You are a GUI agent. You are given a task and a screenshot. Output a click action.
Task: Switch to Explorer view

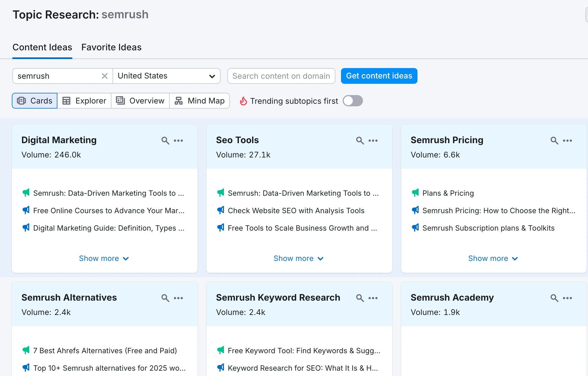tap(84, 101)
